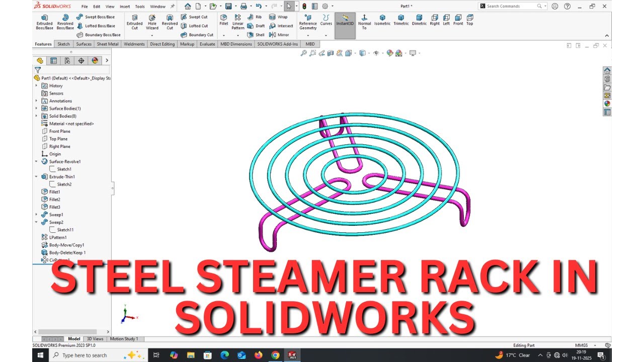Start an Extruded Cut feature
The image size is (644, 362).
134,22
